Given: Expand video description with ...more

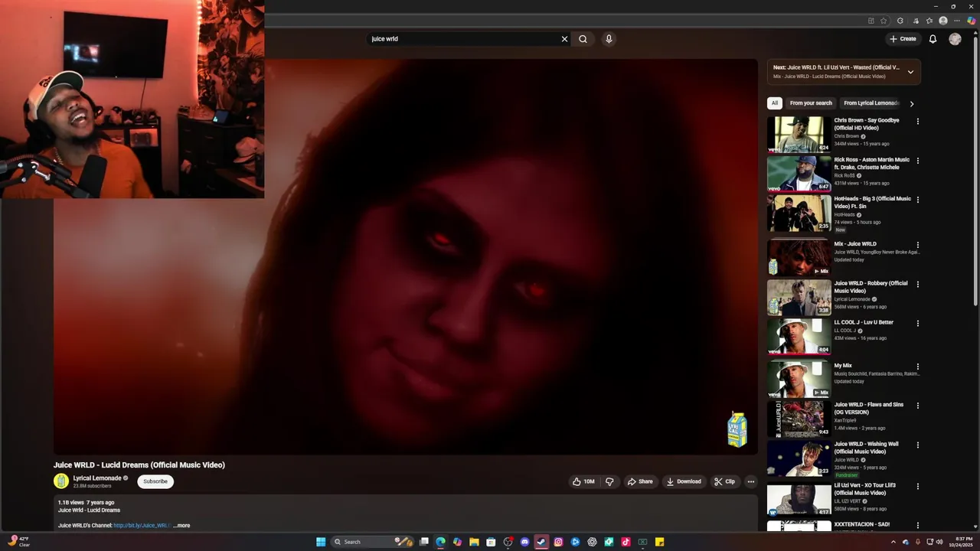Looking at the screenshot, I should point(181,526).
